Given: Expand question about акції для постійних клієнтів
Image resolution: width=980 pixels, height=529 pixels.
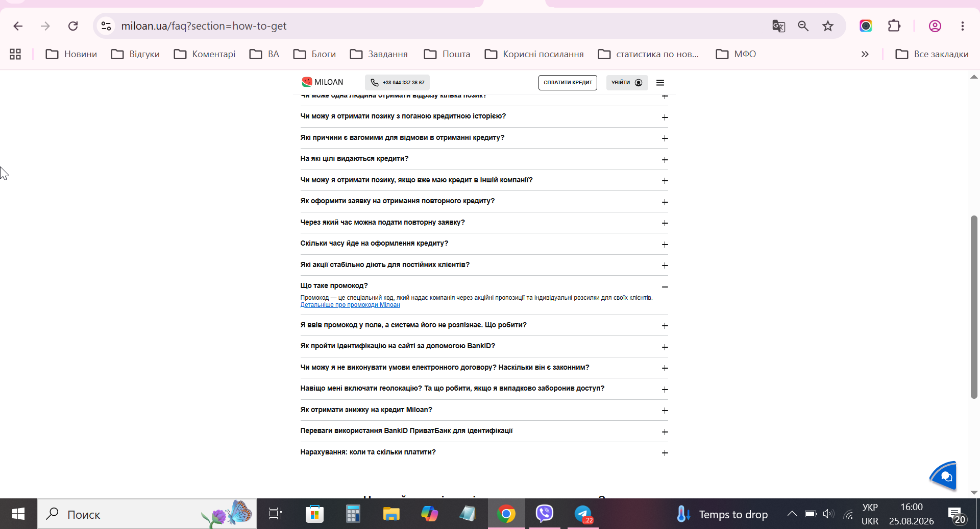Looking at the screenshot, I should click(x=484, y=265).
